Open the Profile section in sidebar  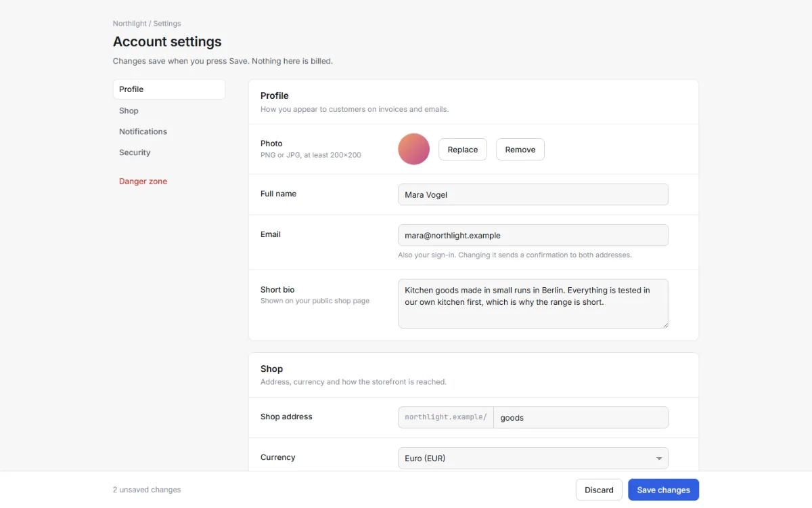tap(168, 89)
